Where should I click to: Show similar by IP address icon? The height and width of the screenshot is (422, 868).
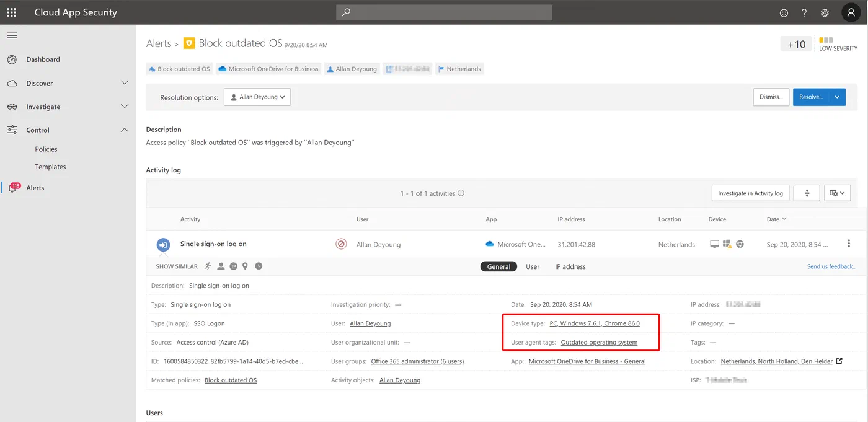(234, 266)
